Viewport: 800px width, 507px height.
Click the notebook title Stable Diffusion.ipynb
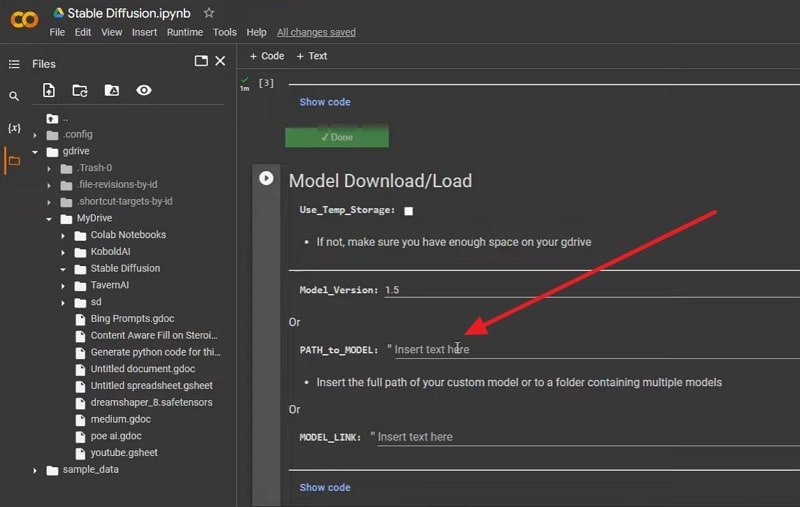(x=129, y=13)
